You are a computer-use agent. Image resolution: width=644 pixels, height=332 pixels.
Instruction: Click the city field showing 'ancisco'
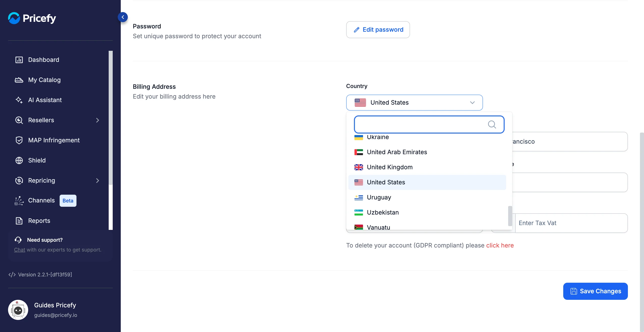570,142
